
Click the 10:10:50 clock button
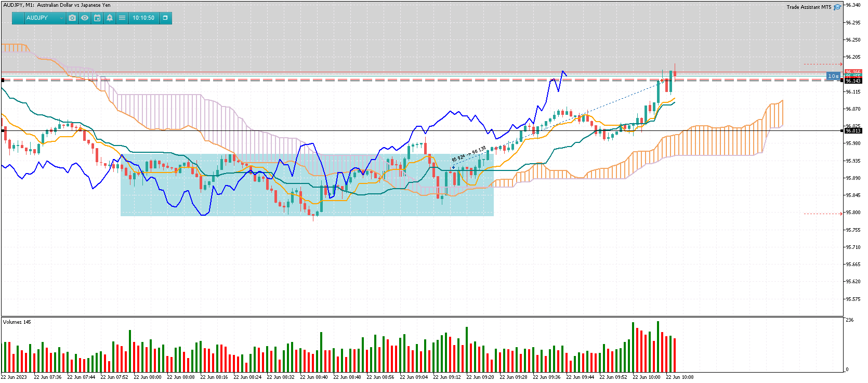143,18
